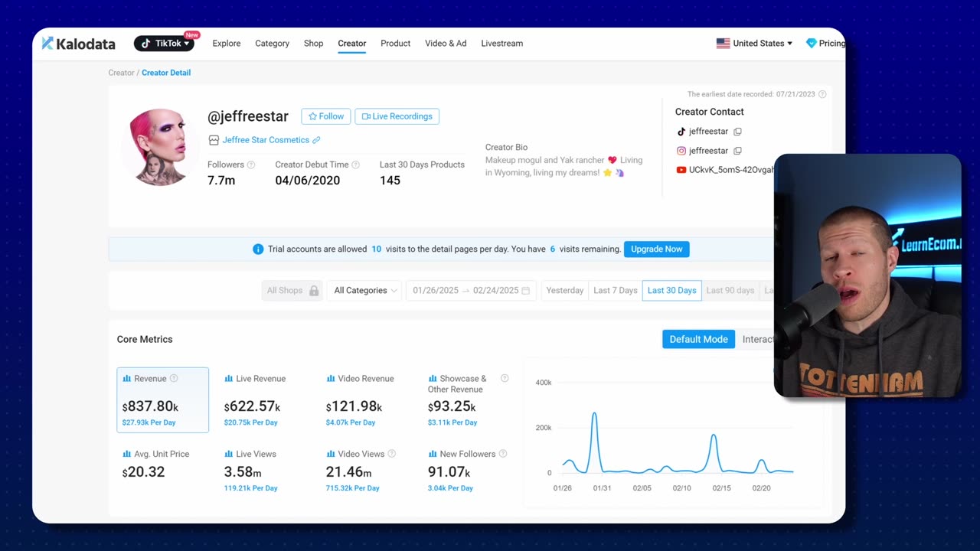Copy the Instagram handle jeffreestar
The height and width of the screenshot is (551, 980).
737,151
